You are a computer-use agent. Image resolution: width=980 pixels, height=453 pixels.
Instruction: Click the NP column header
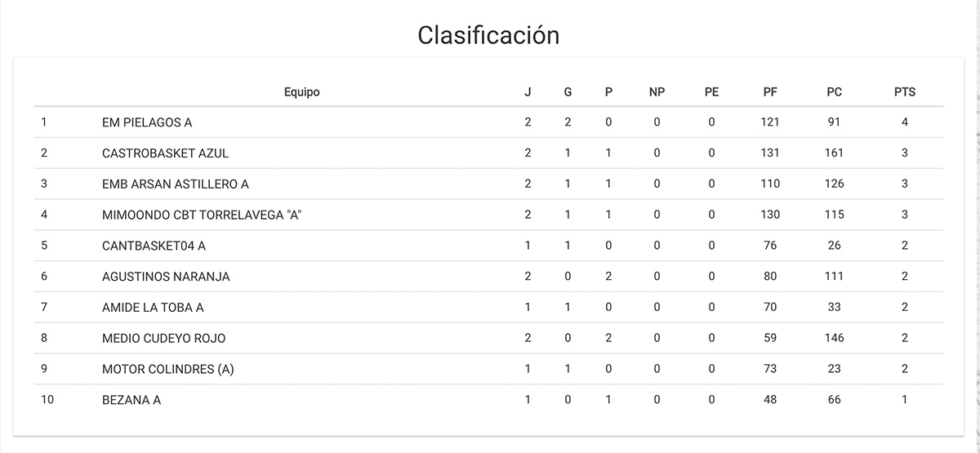[657, 92]
